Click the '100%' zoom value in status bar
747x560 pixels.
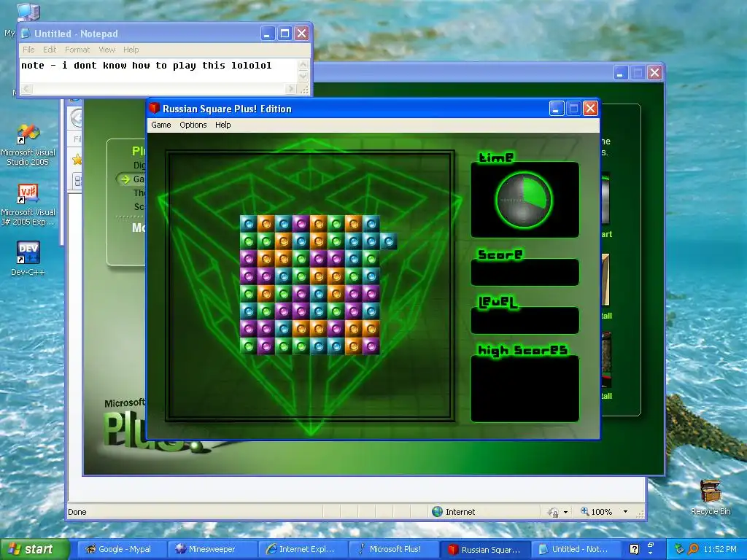[602, 512]
